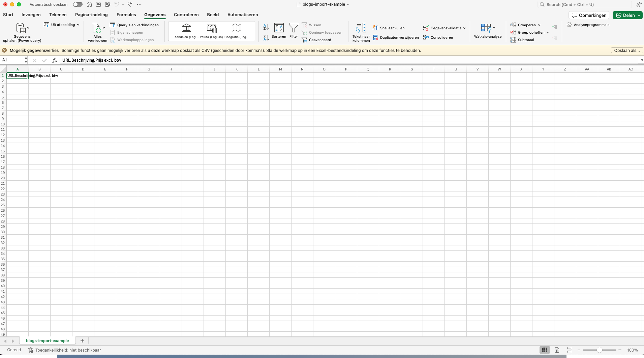Expand Groep opheffen dropdown arrow
This screenshot has width=644, height=358.
[x=548, y=33]
